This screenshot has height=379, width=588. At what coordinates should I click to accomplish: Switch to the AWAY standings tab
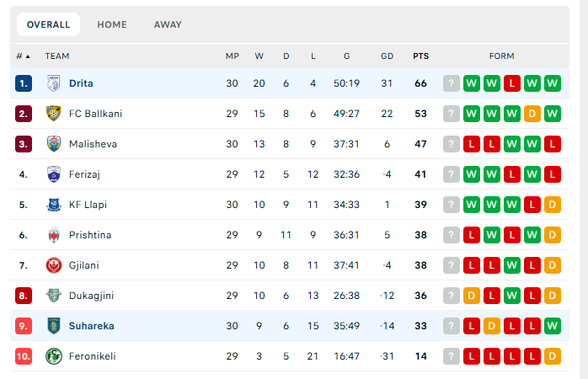tap(168, 24)
